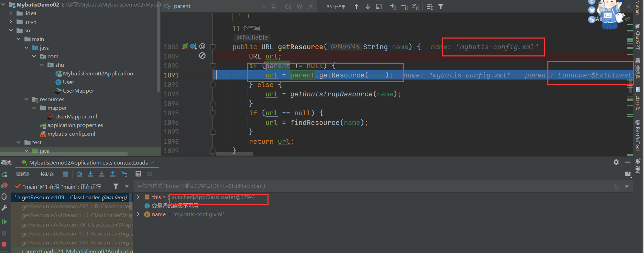Collapse the mapper folder
The height and width of the screenshot is (253, 644).
34,108
